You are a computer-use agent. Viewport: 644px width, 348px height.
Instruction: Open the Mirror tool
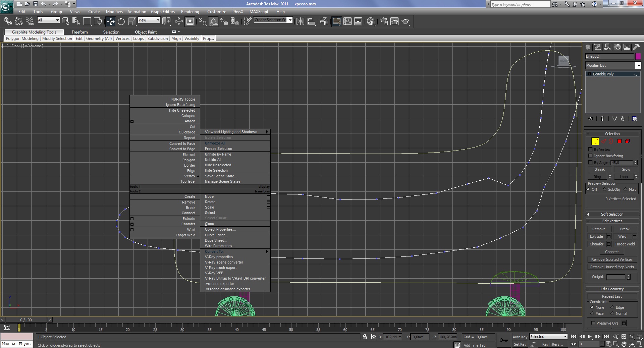coord(300,22)
